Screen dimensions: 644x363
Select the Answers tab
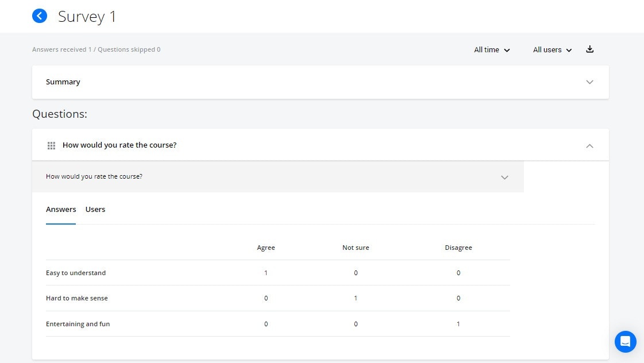61,210
